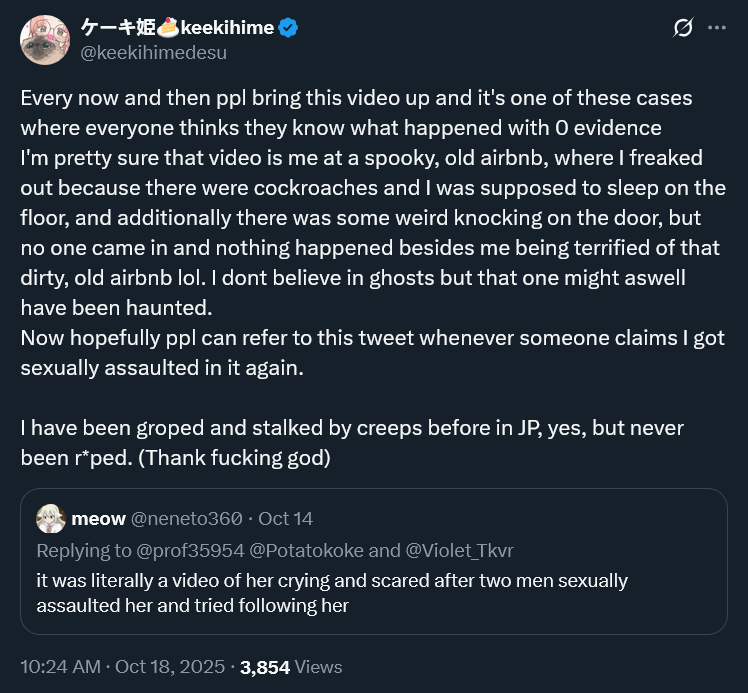This screenshot has width=748, height=693.
Task: Open the three-dot more options menu
Action: click(716, 28)
